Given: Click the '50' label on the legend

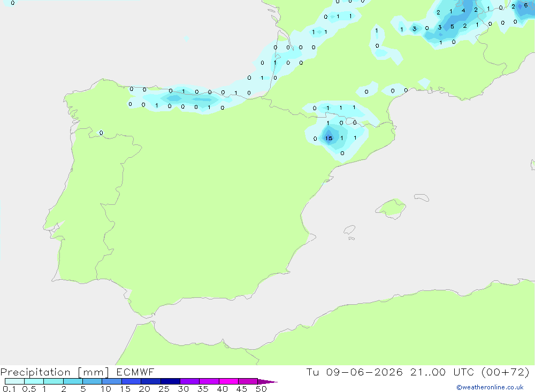Looking at the screenshot, I should point(261,389).
